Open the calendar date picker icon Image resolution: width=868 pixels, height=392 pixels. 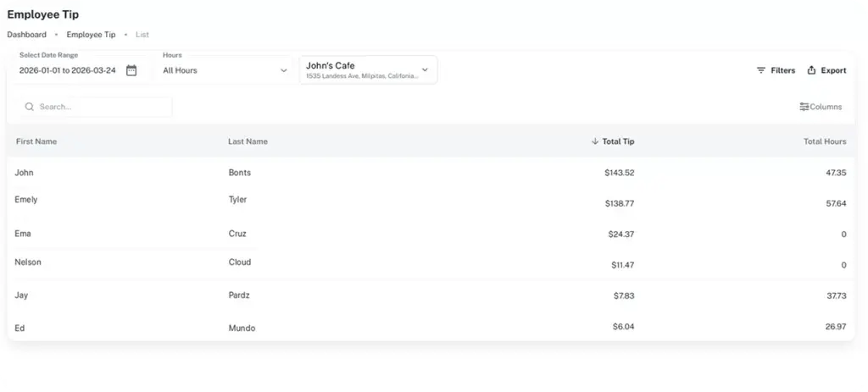(x=131, y=70)
